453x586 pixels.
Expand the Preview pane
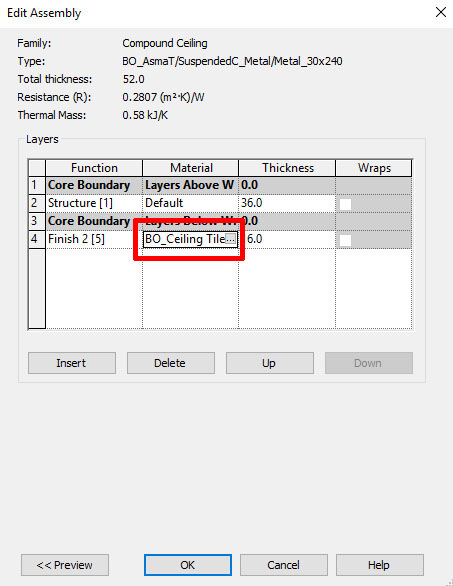pyautogui.click(x=65, y=565)
